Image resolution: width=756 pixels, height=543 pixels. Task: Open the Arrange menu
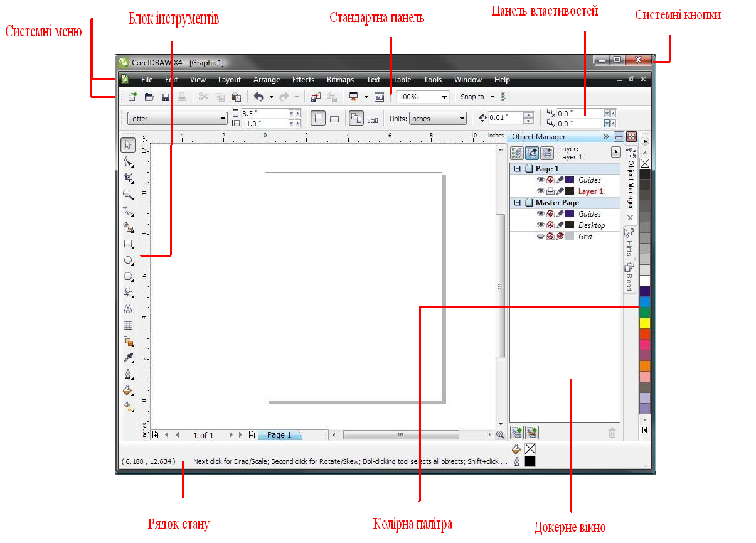pos(267,80)
